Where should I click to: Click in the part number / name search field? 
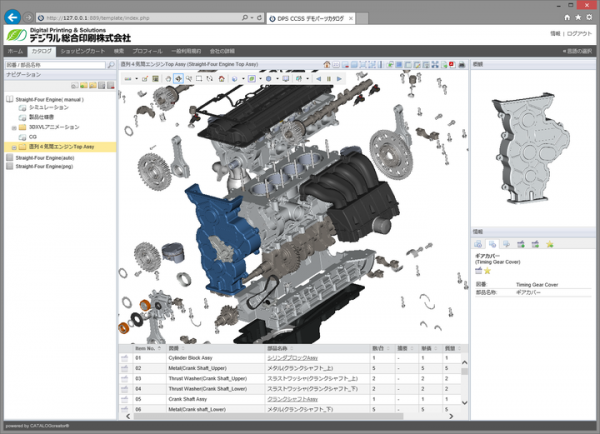pyautogui.click(x=55, y=65)
